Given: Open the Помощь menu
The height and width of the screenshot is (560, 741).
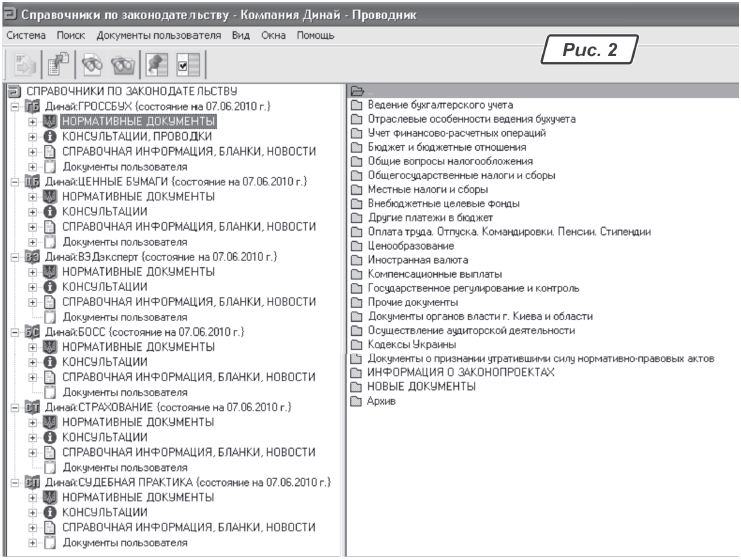Looking at the screenshot, I should 315,35.
